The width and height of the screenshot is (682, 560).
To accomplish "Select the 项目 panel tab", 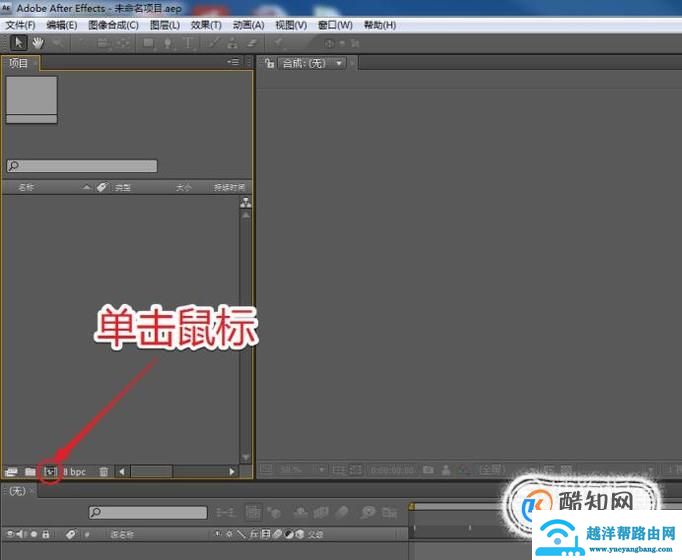I will [x=19, y=63].
